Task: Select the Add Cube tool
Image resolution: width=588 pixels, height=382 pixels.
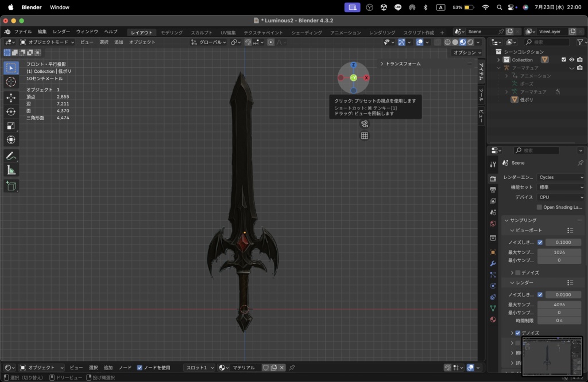Action: (x=11, y=185)
